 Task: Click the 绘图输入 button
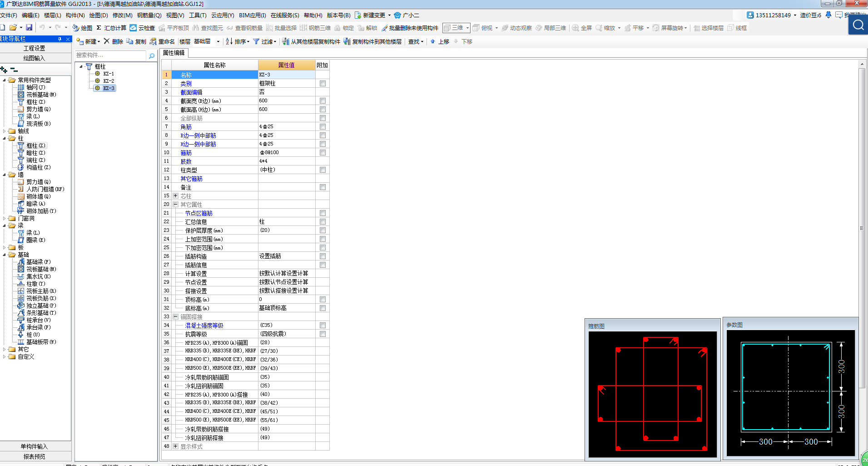tap(35, 58)
